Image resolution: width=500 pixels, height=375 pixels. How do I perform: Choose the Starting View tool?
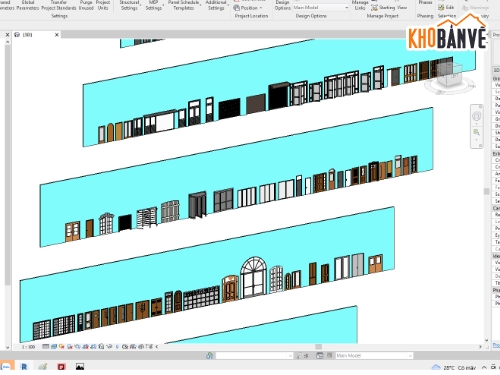click(389, 7)
